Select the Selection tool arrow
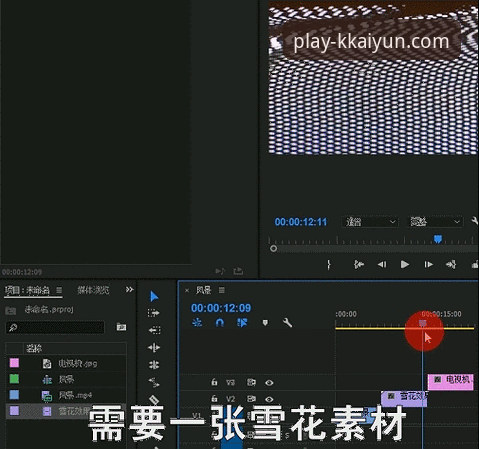Screen dimensions: 479x449 [154, 296]
